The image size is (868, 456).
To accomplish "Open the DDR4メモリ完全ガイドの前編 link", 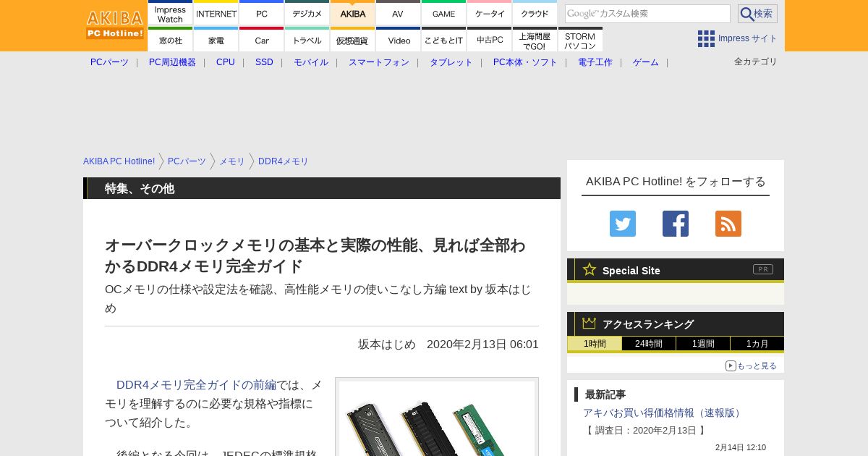I will click(x=196, y=384).
